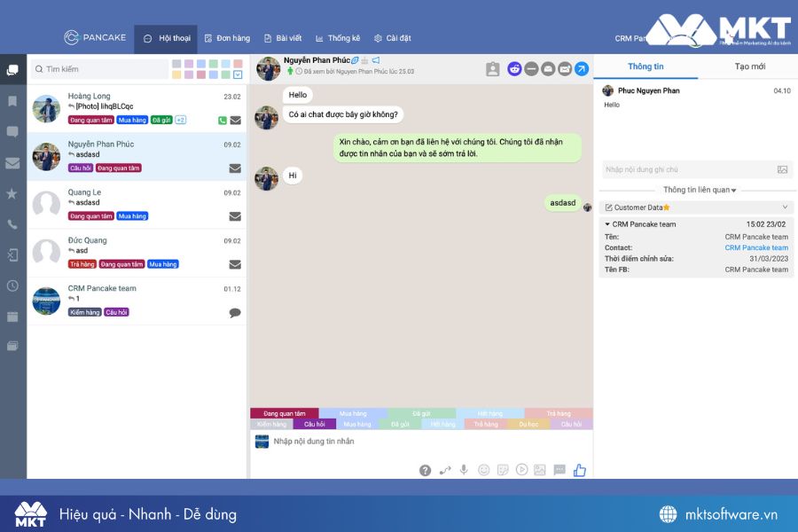Image resolution: width=798 pixels, height=532 pixels.
Task: Open Quang Le conversation
Action: click(137, 205)
